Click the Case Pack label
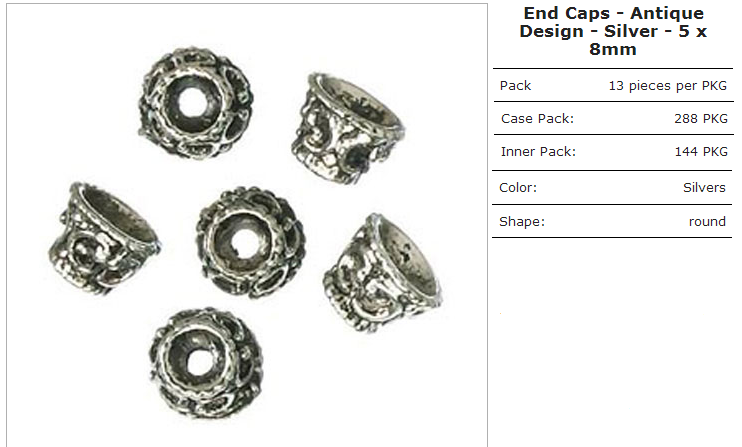The width and height of the screenshot is (742, 447). click(537, 118)
